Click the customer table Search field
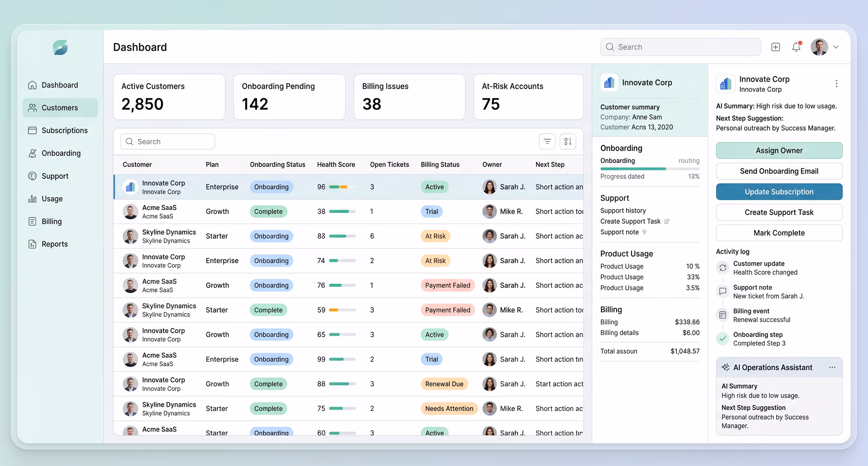The width and height of the screenshot is (868, 466). point(167,141)
